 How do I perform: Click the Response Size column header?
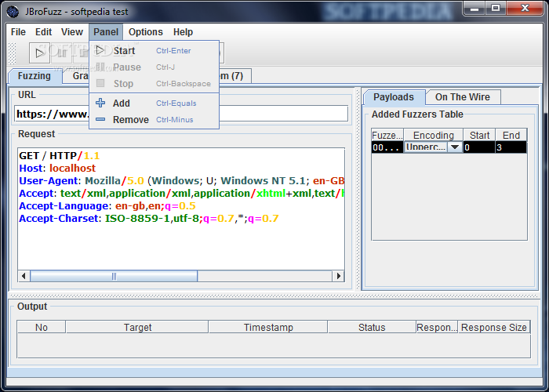click(494, 327)
